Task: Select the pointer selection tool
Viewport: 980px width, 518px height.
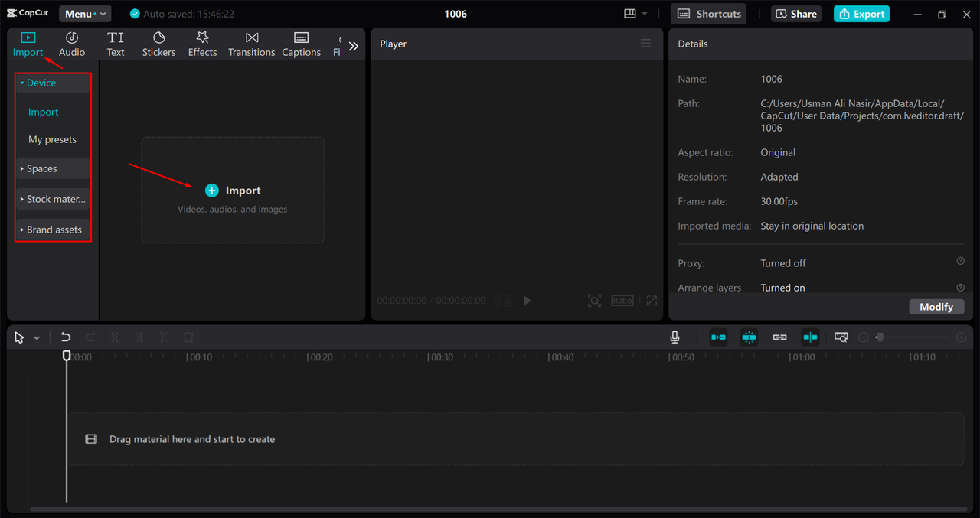Action: click(x=19, y=337)
